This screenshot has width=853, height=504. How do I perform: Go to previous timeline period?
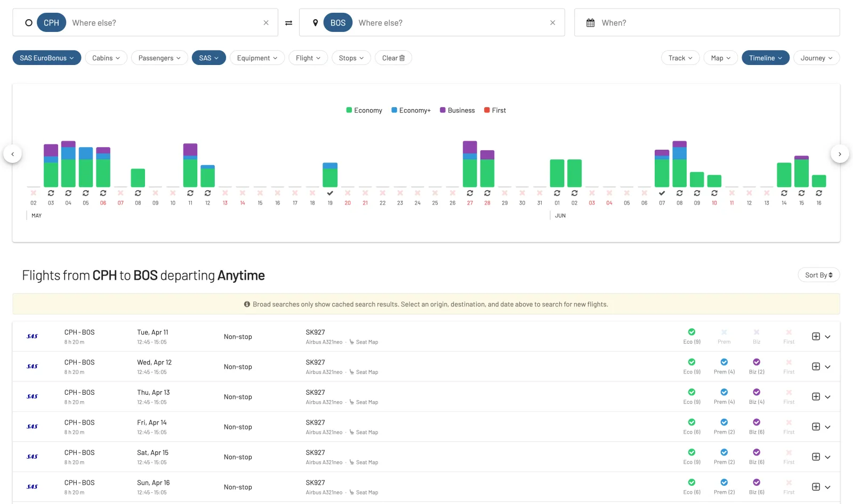point(12,154)
